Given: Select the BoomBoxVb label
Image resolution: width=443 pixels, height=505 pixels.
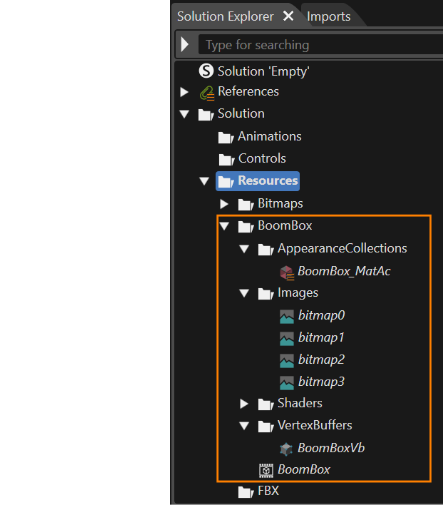Looking at the screenshot, I should 331,448.
